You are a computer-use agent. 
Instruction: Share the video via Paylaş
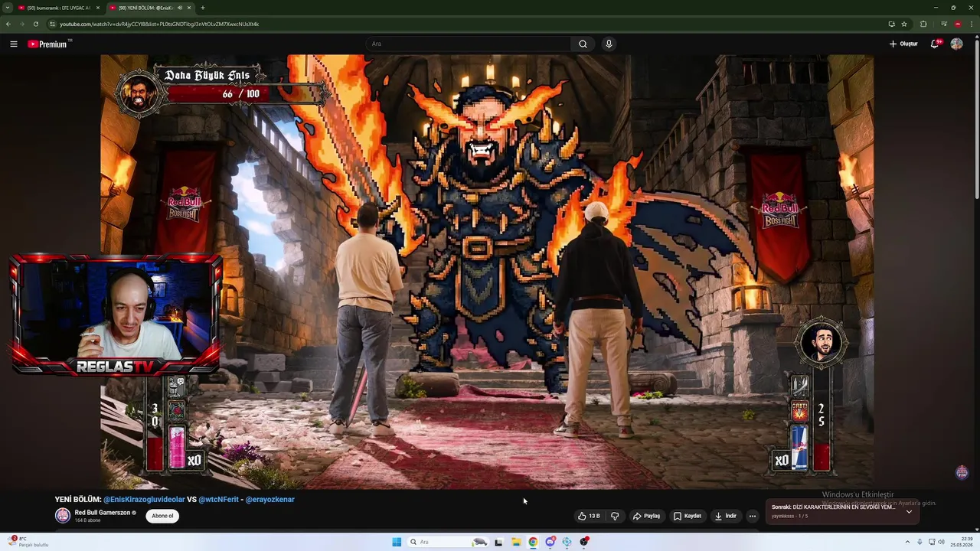pos(646,516)
